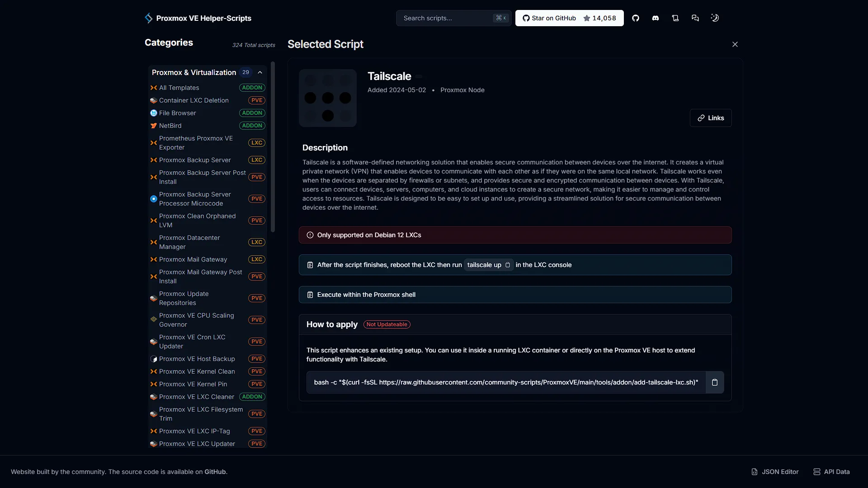This screenshot has width=868, height=488.
Task: Click the Tailscale logo thumbnail
Action: coord(328,98)
